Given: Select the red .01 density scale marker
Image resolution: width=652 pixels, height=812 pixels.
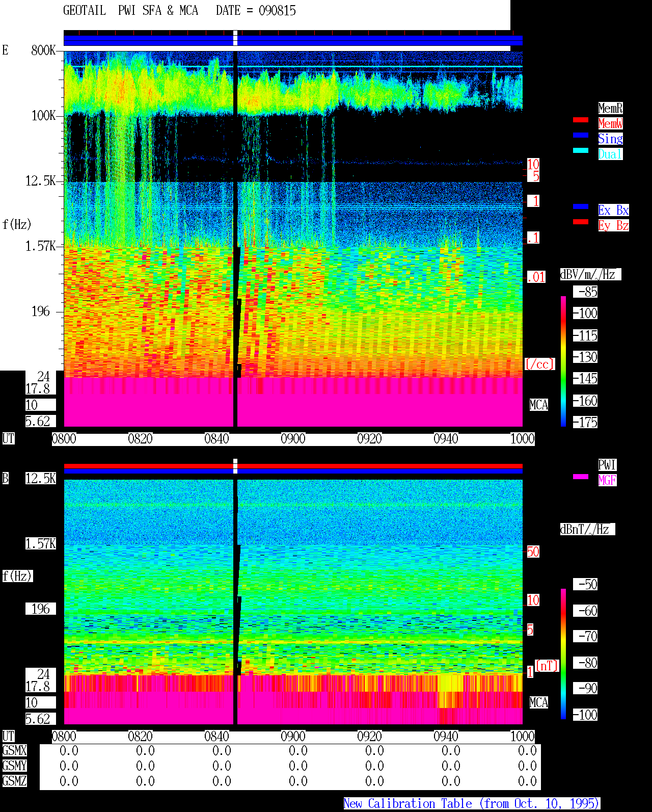Looking at the screenshot, I should pyautogui.click(x=536, y=277).
